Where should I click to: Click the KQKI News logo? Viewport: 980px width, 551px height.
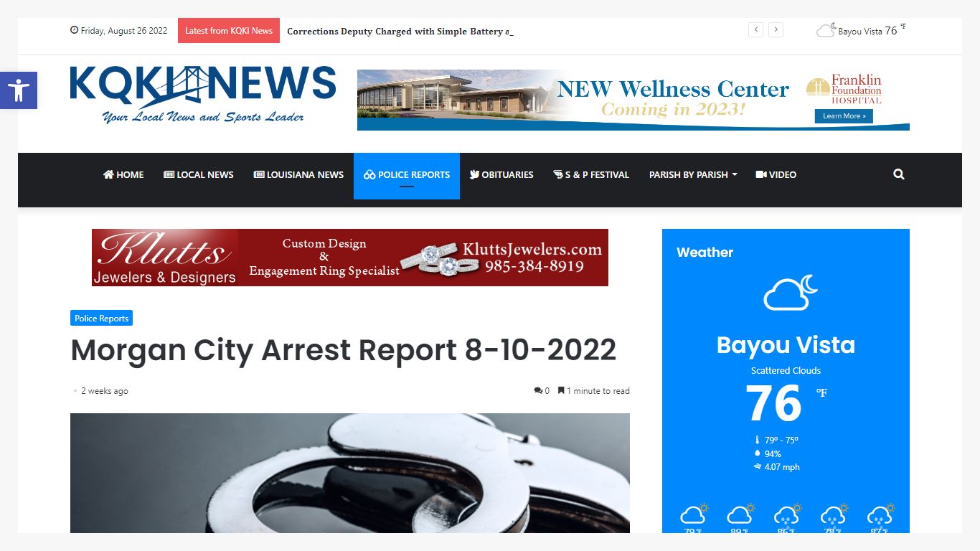(x=203, y=94)
